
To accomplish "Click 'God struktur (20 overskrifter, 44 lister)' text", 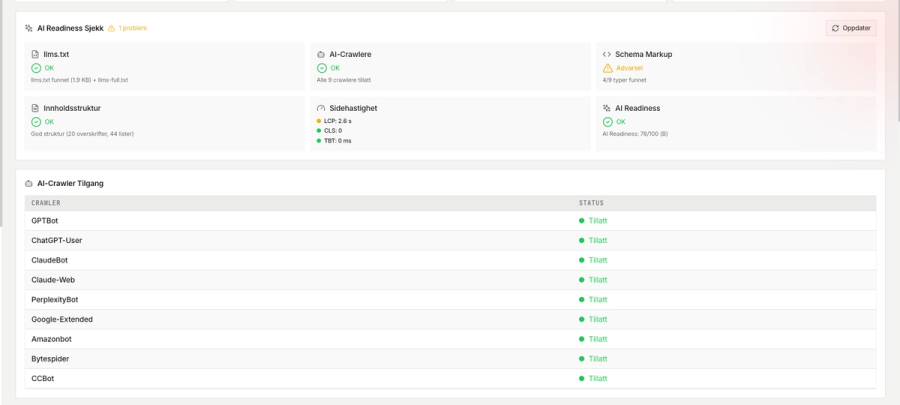I will tap(82, 134).
